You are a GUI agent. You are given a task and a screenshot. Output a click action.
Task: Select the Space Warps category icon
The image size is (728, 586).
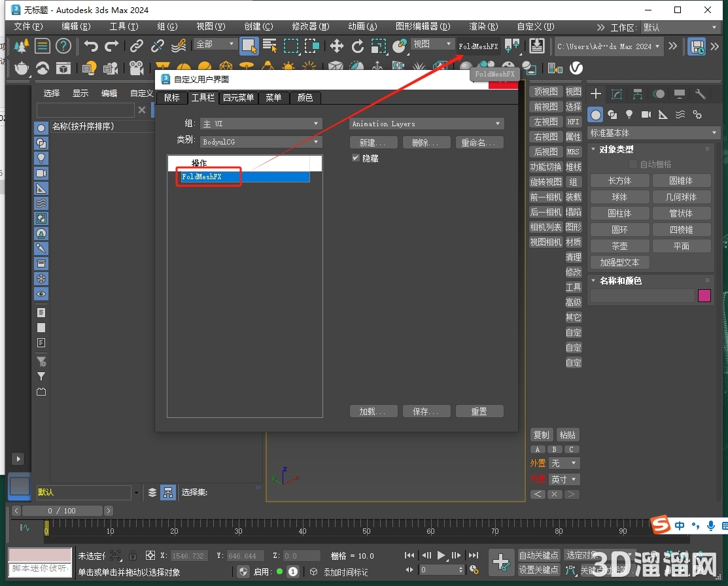coord(680,114)
